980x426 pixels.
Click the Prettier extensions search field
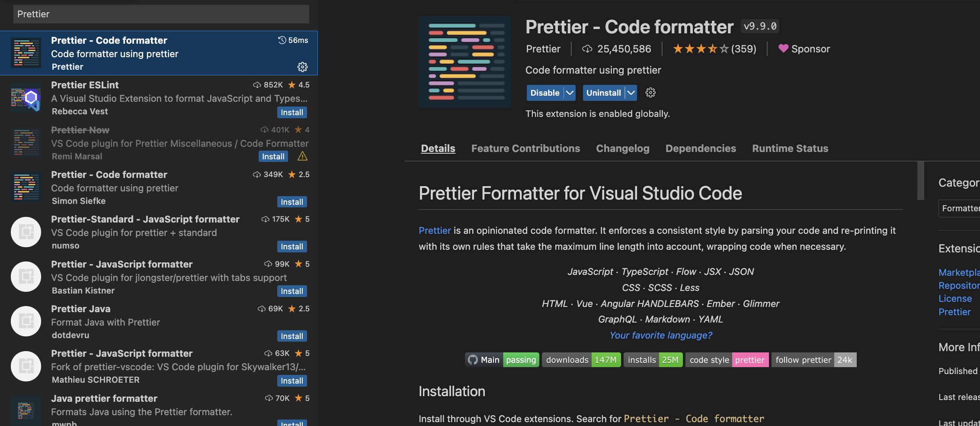pos(161,14)
